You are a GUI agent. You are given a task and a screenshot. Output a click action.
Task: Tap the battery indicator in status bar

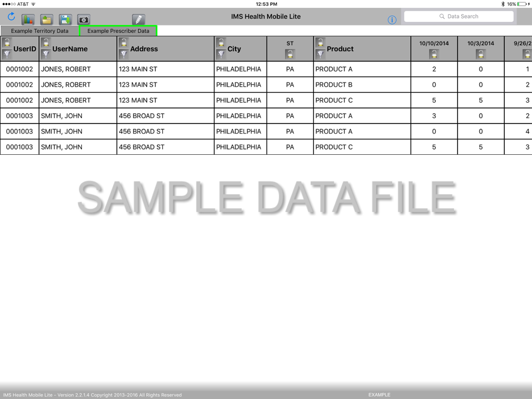[522, 4]
